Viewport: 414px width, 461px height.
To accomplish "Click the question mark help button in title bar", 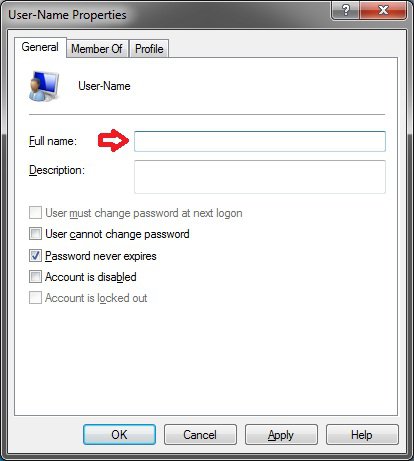I will 345,10.
